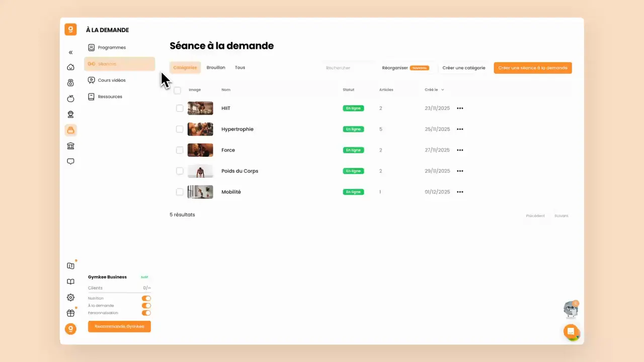Tick the Poids du Corps checkbox
The image size is (644, 362).
coord(180,171)
